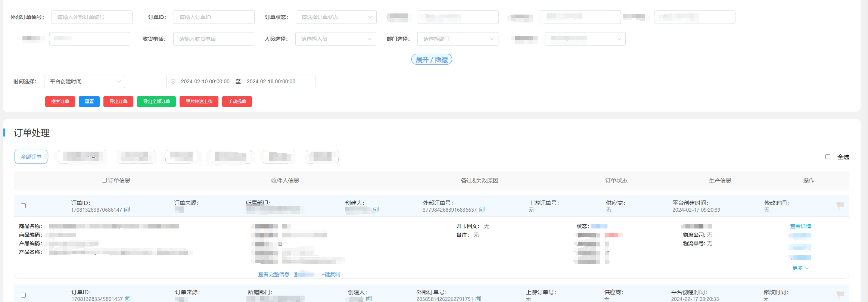This screenshot has height=302, width=868.
Task: Open 时间选择 dropdown showing 平台创建时间
Action: point(84,81)
